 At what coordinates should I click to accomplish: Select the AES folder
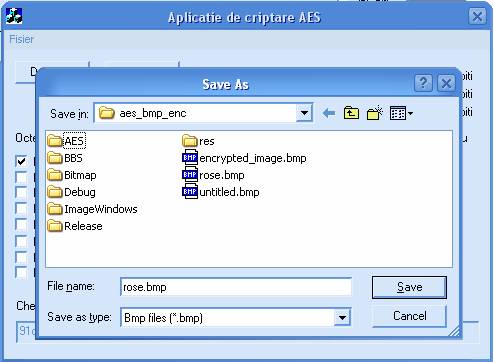[66, 141]
